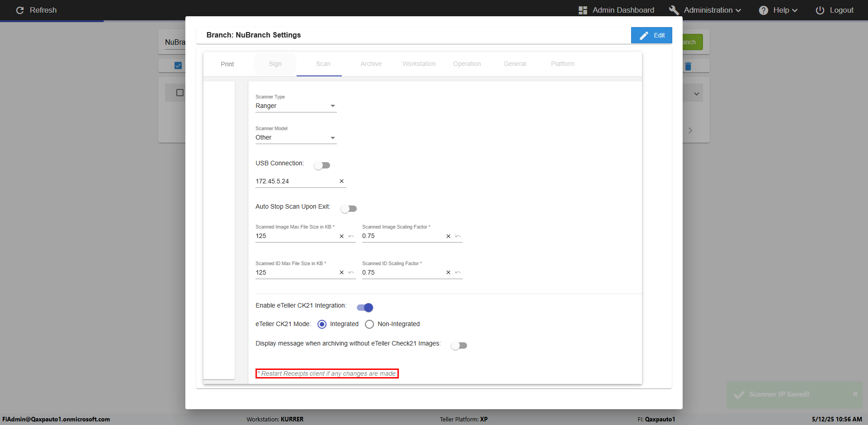Click Logout in the top bar

835,10
